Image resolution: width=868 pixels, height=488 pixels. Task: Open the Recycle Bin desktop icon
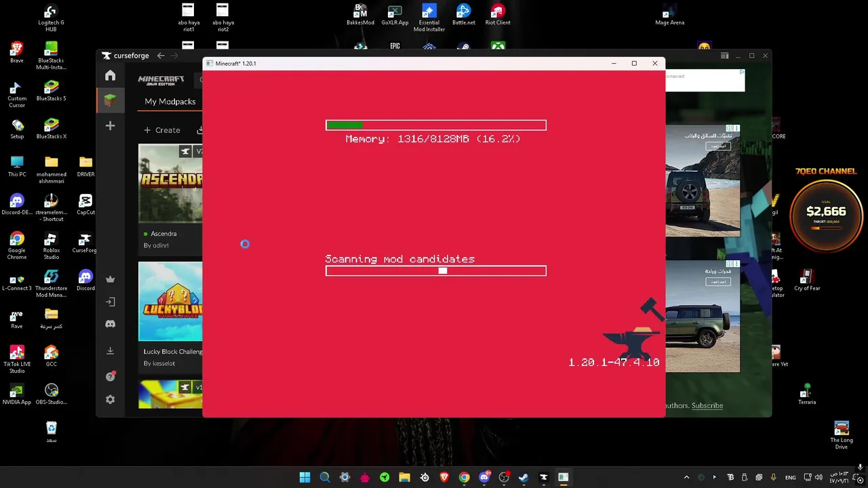(51, 432)
